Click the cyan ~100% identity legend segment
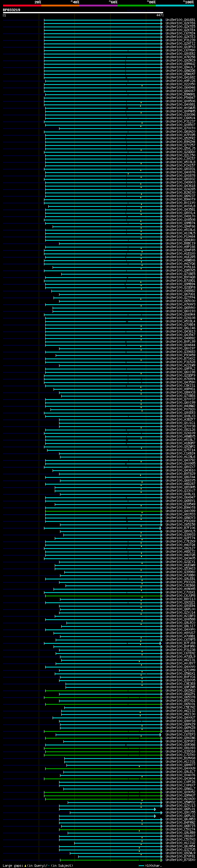The image size is (197, 868). pos(175,6)
